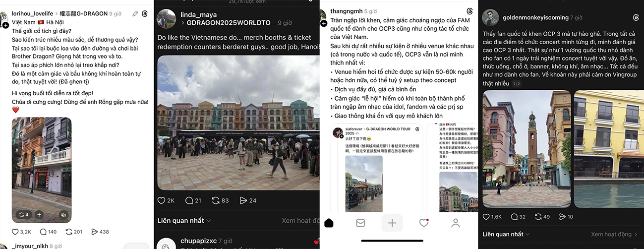Repost the thread showing 201 reposts
The width and height of the screenshot is (644, 249).
pos(74,232)
